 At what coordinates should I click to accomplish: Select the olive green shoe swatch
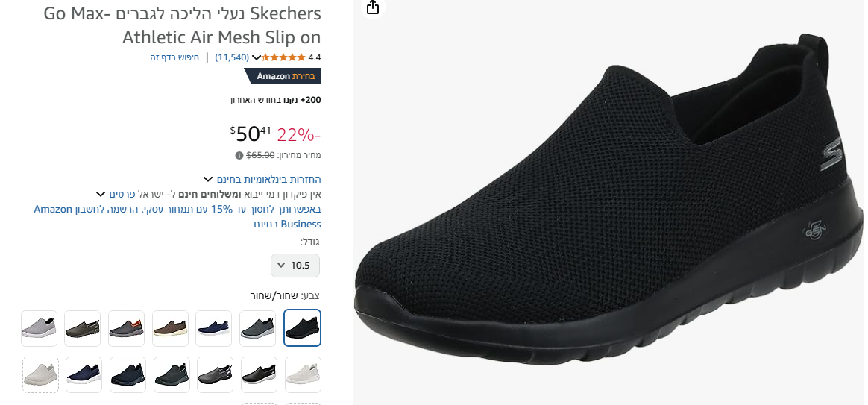[83, 328]
